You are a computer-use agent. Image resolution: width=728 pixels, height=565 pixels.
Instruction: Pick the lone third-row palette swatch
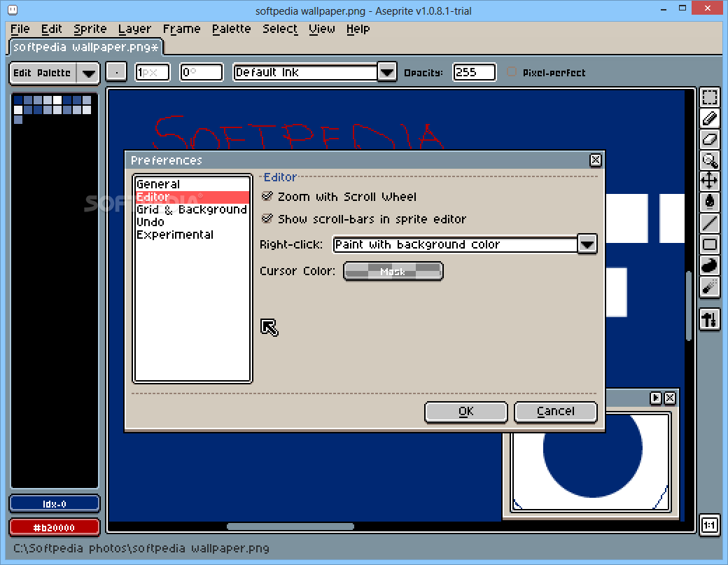click(x=18, y=119)
